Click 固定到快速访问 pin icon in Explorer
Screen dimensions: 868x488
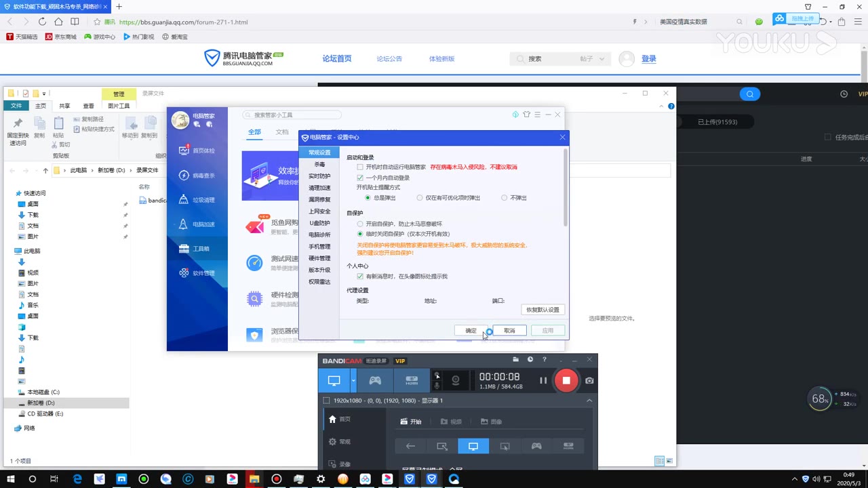[x=18, y=123]
